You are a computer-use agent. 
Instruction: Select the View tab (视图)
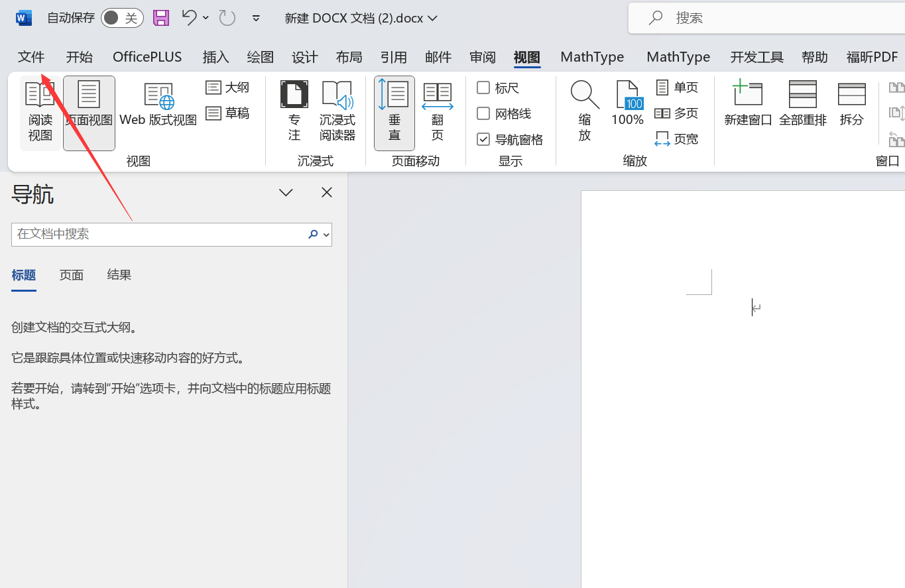coord(527,57)
